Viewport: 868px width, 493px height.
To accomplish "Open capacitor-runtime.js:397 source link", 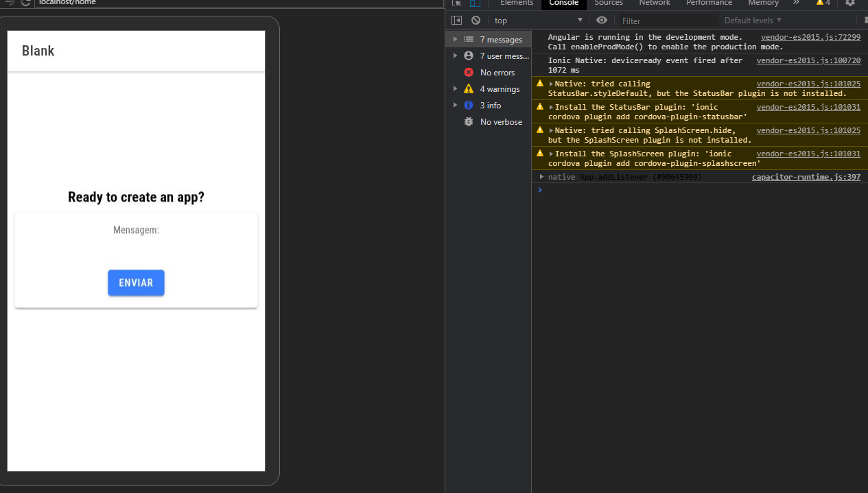I will (806, 177).
